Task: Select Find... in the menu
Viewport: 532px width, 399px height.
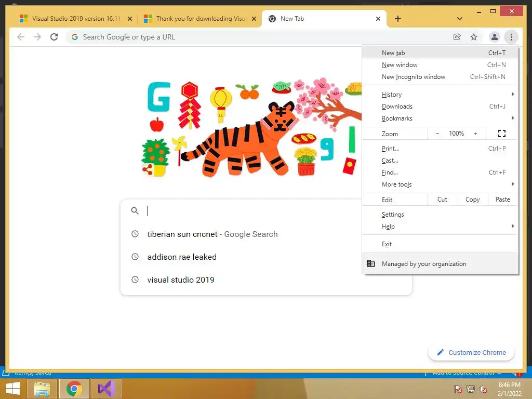Action: coord(440,172)
